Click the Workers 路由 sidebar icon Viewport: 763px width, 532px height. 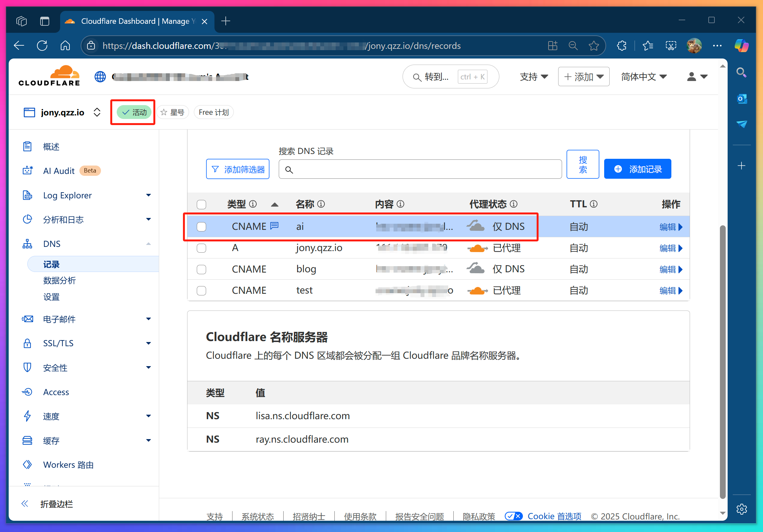(x=27, y=464)
